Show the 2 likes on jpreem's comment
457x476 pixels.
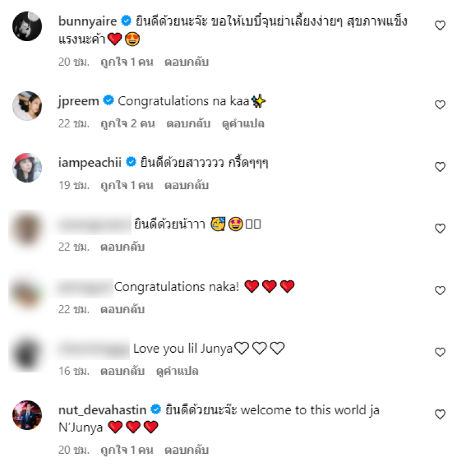click(x=128, y=123)
